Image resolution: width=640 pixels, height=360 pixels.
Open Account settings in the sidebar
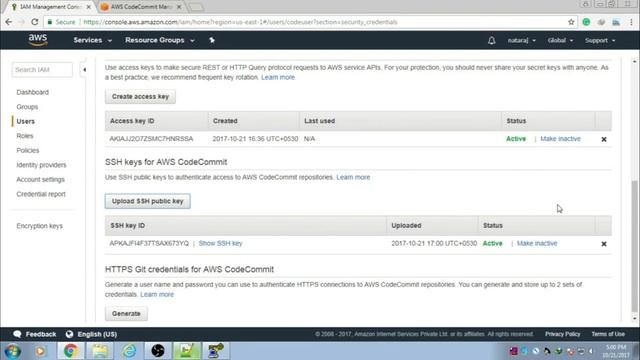click(40, 180)
